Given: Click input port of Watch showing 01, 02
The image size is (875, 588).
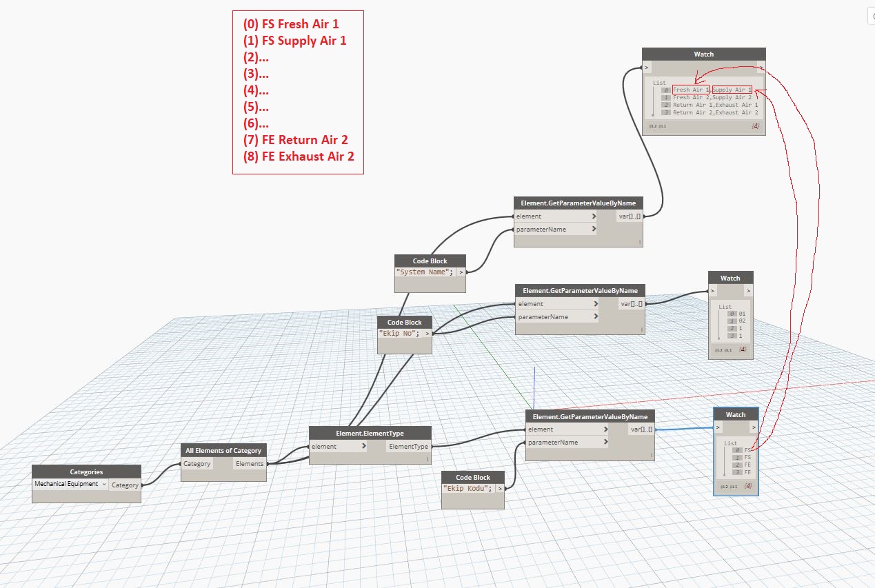Looking at the screenshot, I should 714,291.
